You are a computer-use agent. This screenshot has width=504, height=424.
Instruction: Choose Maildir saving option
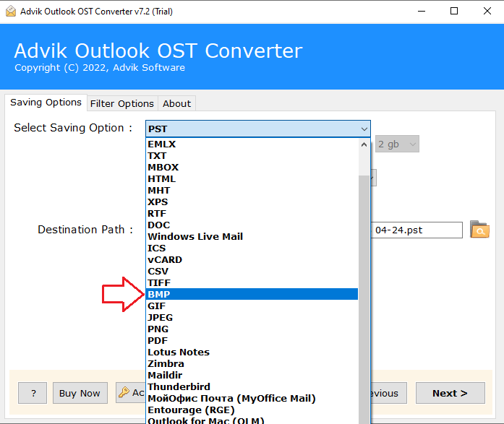[x=252, y=375]
